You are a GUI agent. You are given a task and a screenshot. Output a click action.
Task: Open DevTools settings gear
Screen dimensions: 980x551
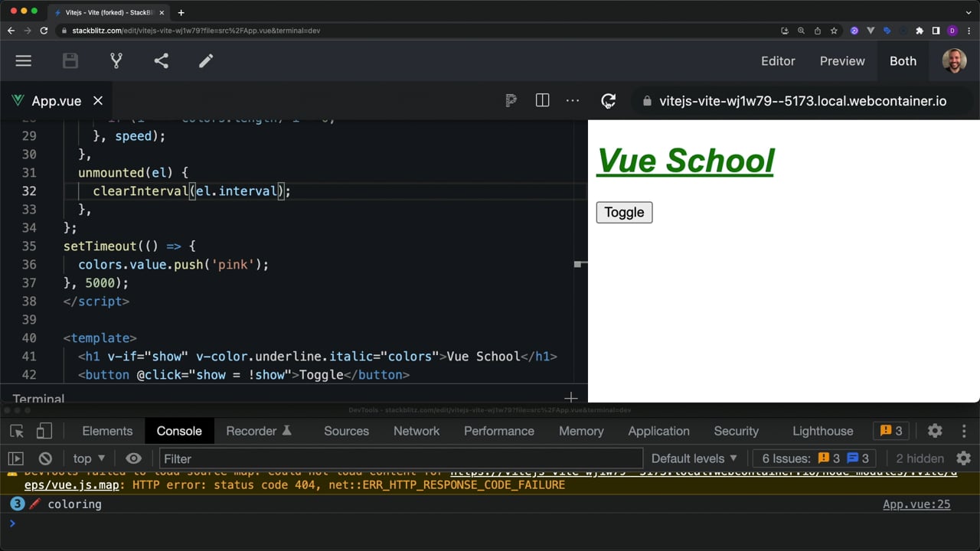935,431
